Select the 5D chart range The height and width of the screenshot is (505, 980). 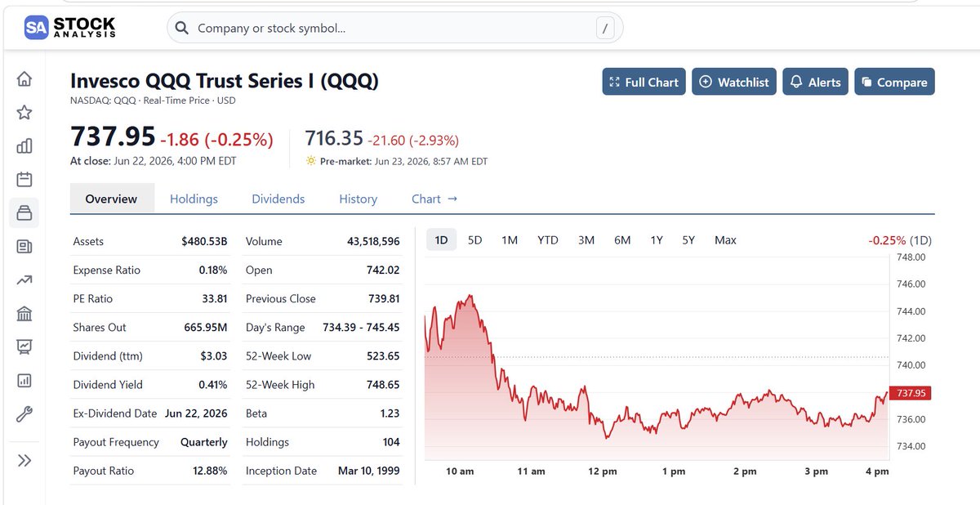(474, 239)
